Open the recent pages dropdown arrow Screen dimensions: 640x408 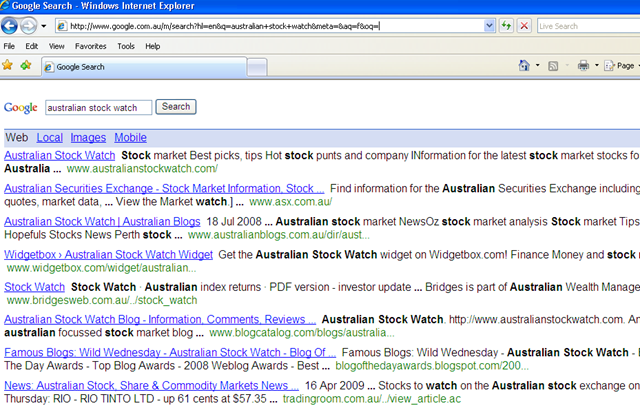point(44,27)
